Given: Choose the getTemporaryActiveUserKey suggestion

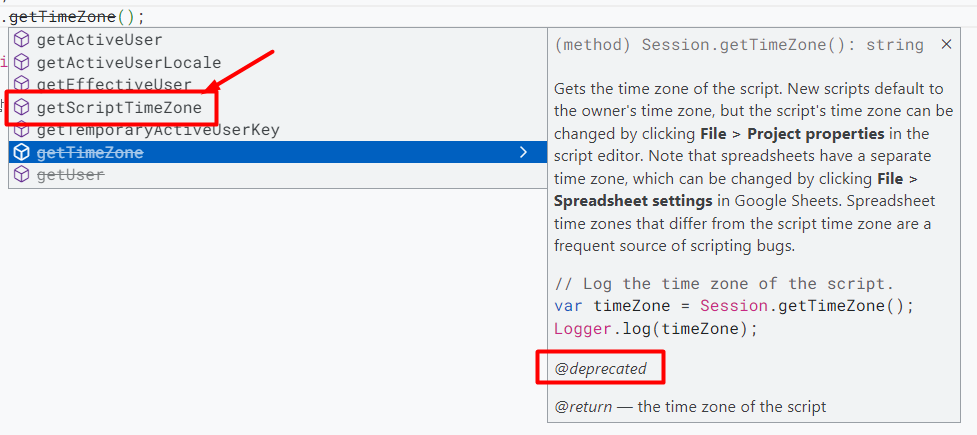Looking at the screenshot, I should coord(157,130).
